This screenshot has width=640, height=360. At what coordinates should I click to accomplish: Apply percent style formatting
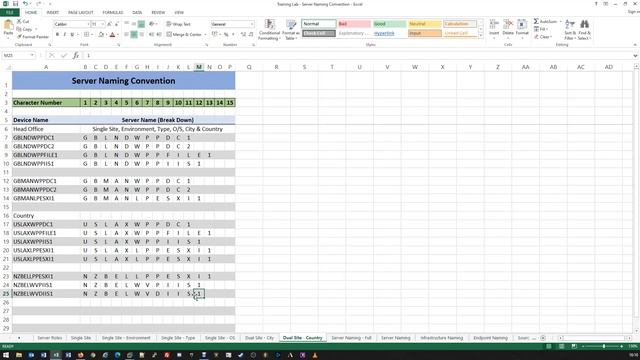(226, 35)
